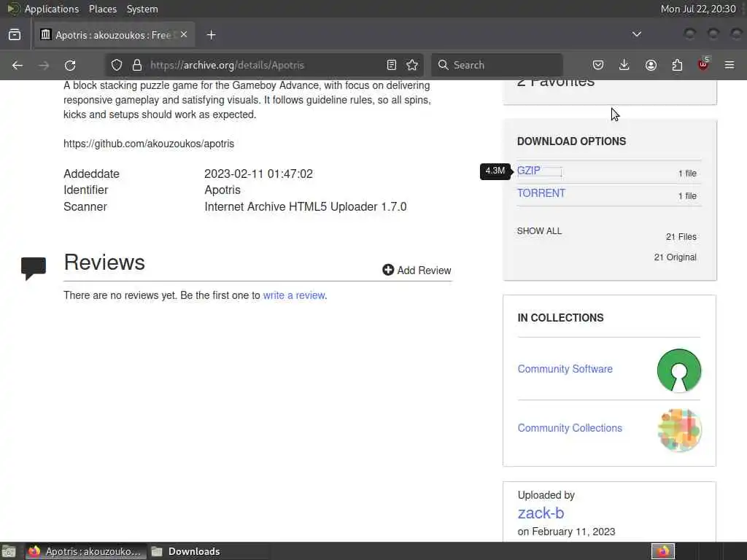Open Applications menu

(52, 9)
